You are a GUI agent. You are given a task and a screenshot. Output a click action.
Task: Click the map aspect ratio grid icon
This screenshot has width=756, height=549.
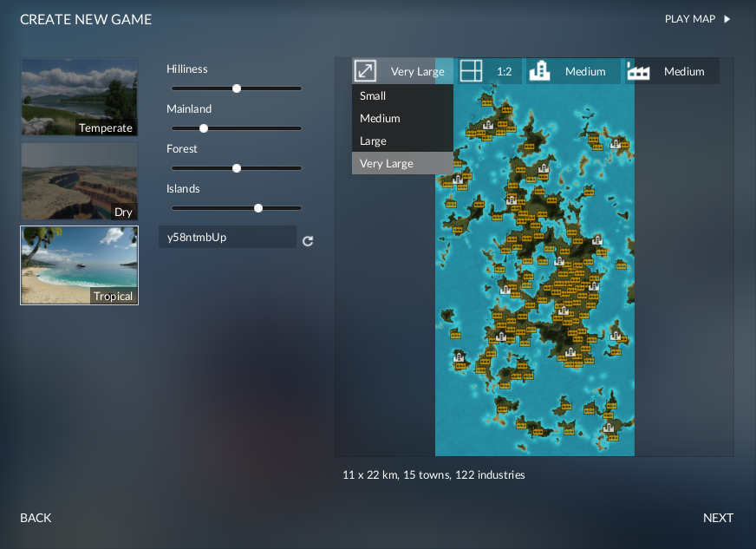[471, 71]
